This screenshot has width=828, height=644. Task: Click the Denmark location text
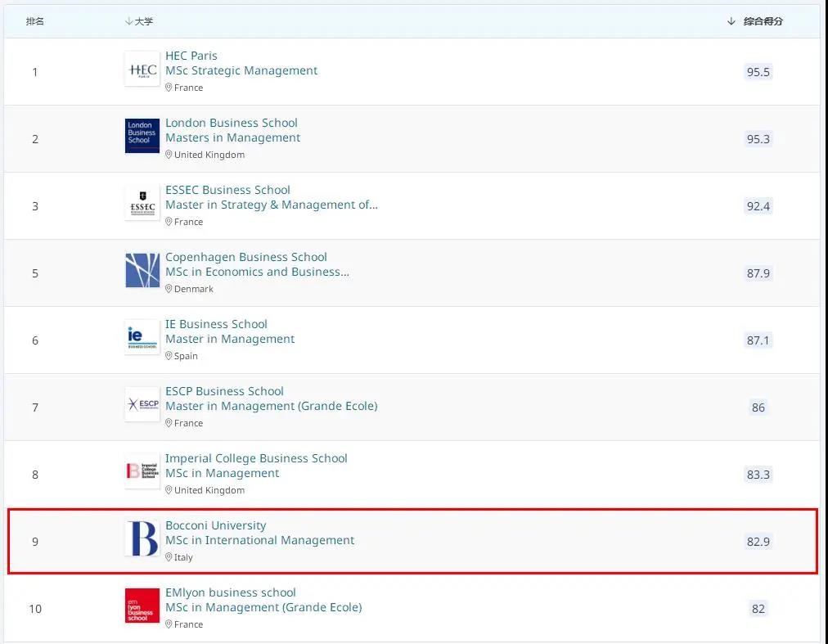[x=194, y=289]
